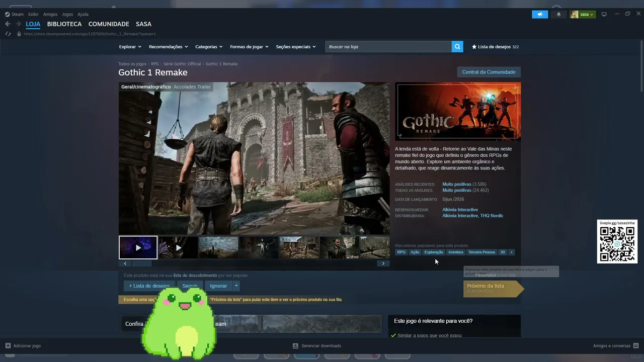Click the Gothic 1 Remake page title
644x362 pixels.
153,72
